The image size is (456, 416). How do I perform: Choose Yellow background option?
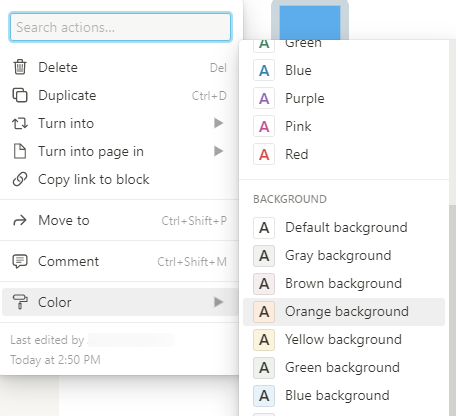pyautogui.click(x=344, y=340)
